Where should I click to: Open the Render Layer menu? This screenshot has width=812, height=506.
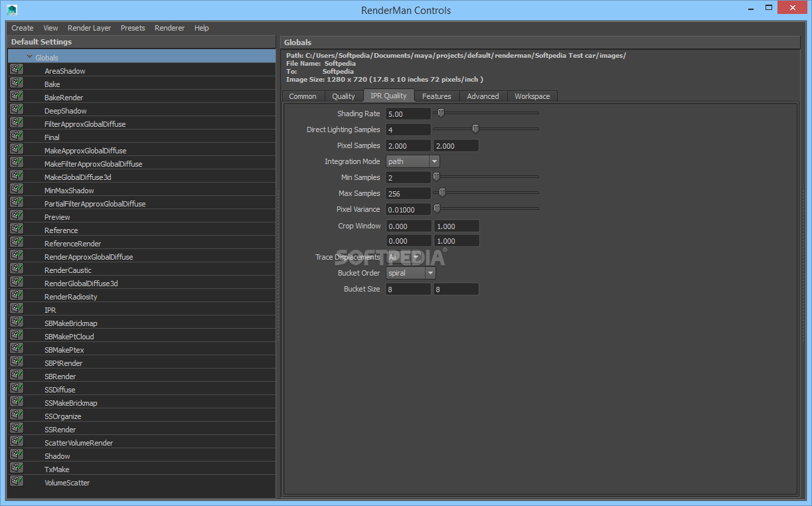click(x=90, y=28)
